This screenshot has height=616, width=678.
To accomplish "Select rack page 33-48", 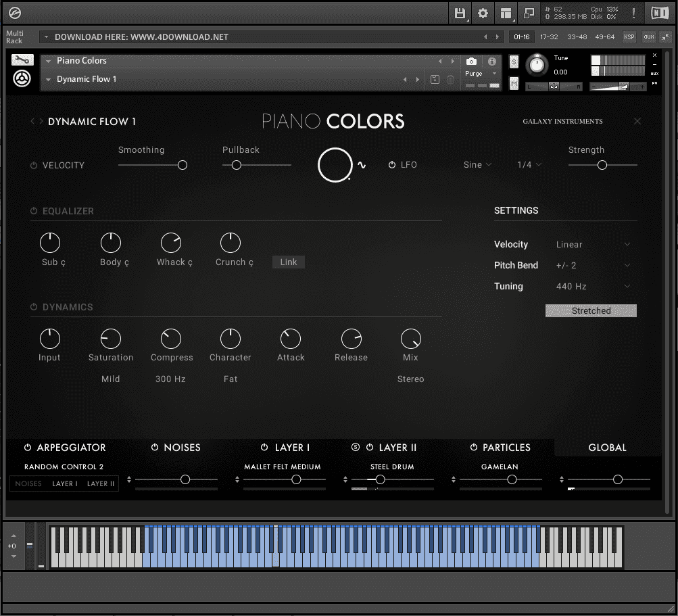I will [577, 37].
